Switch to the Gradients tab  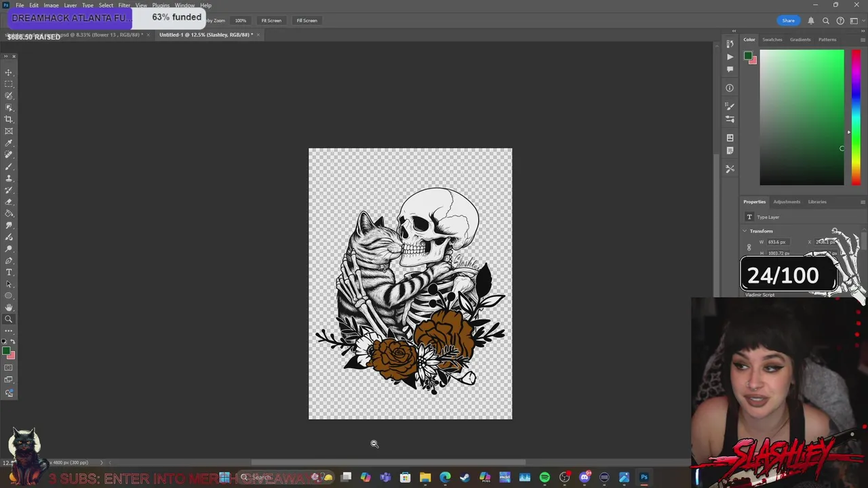tap(800, 39)
